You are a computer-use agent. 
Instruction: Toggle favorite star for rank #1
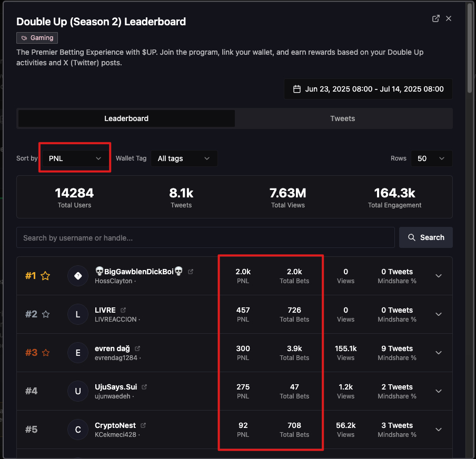click(x=45, y=276)
